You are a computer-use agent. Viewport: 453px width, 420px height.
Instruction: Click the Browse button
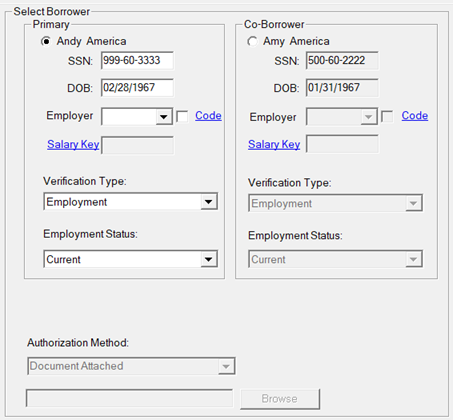coord(280,399)
